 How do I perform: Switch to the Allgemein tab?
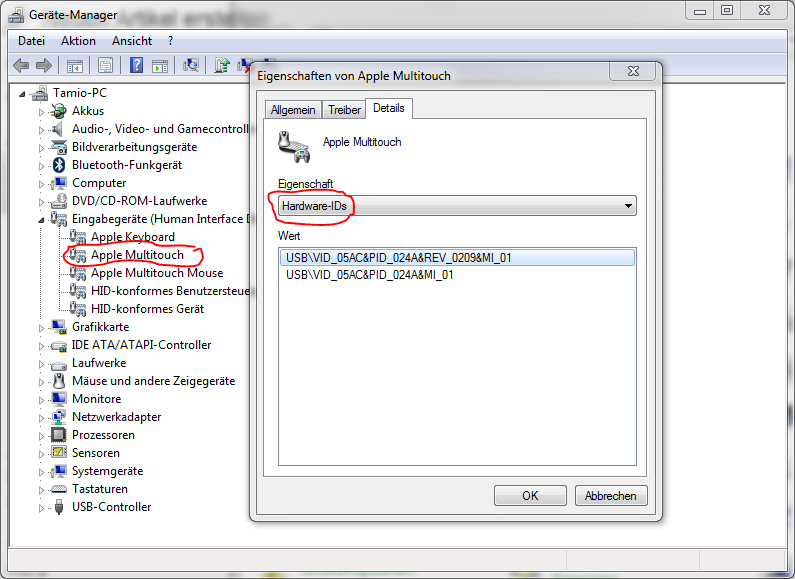point(293,110)
